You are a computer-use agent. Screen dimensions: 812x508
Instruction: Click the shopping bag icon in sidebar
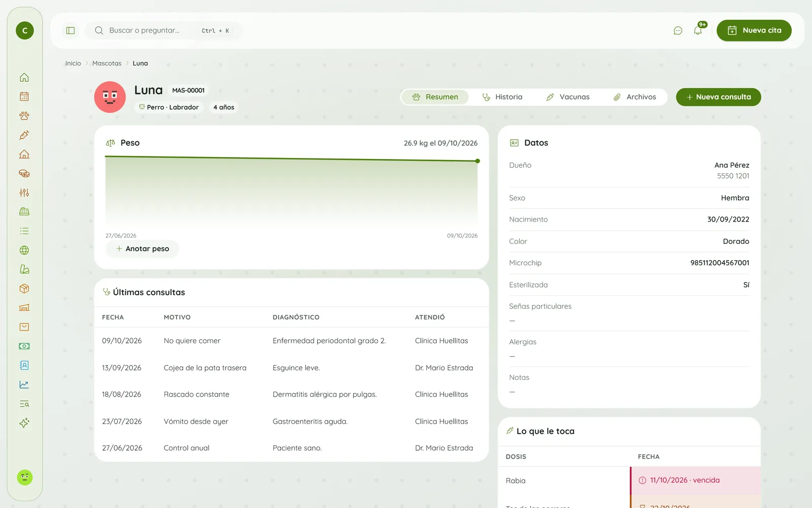pos(24,327)
